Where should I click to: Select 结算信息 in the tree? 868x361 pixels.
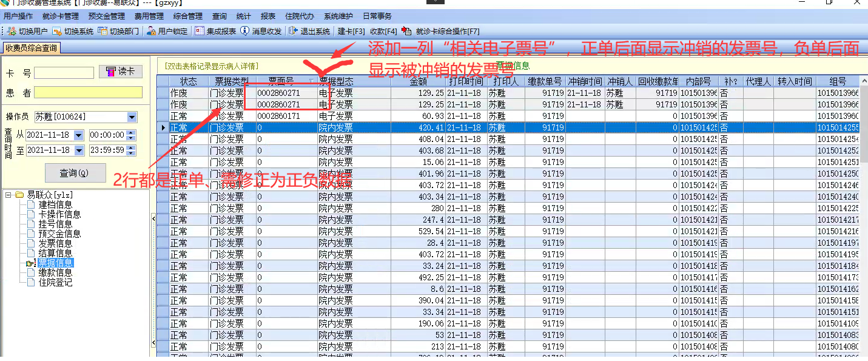tap(55, 253)
